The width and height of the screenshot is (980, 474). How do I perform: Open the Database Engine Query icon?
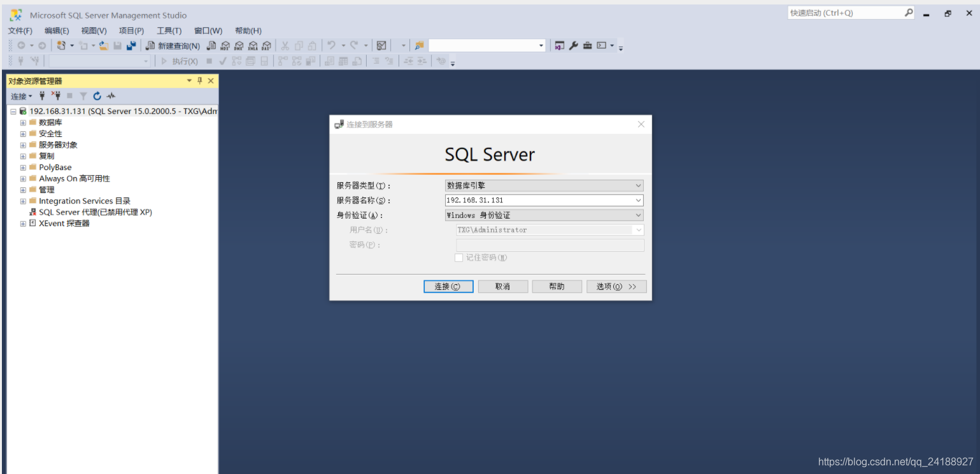(x=211, y=46)
